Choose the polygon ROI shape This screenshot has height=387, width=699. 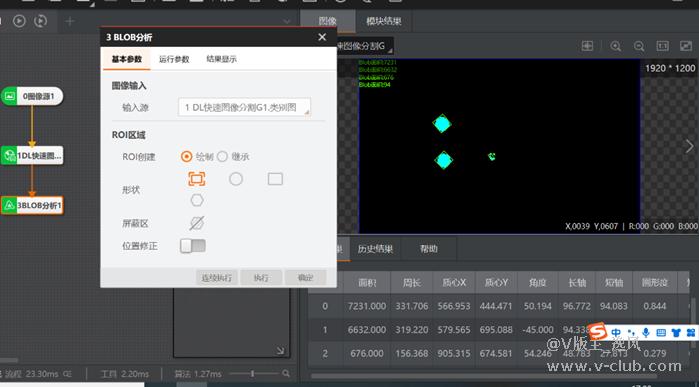(197, 200)
